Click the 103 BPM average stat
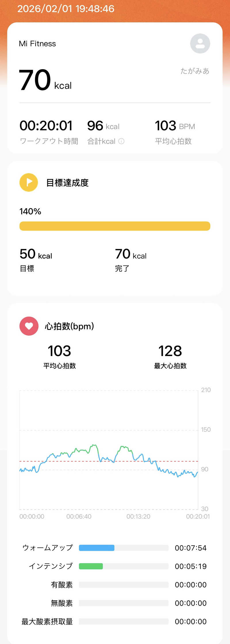230x644 pixels. click(x=175, y=126)
